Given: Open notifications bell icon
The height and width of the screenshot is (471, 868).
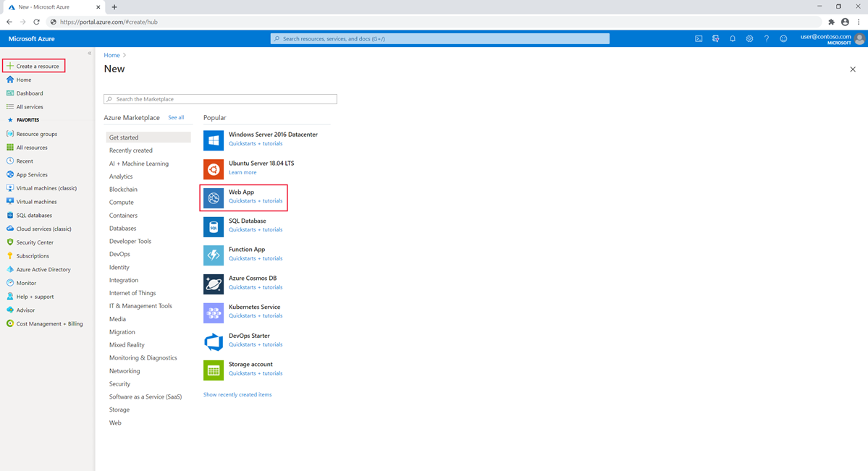Looking at the screenshot, I should 733,39.
